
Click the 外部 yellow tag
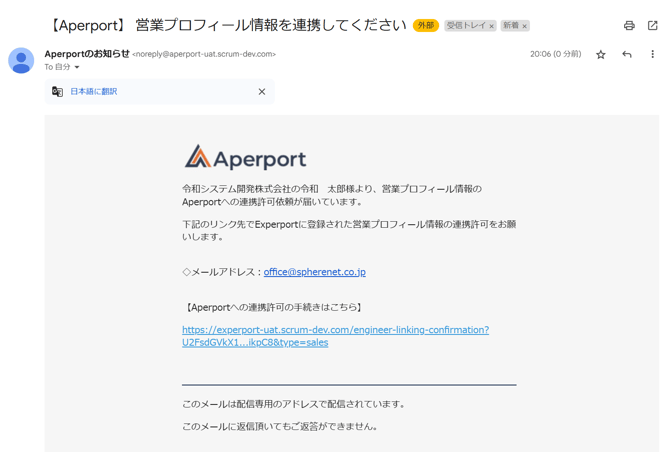(x=426, y=26)
